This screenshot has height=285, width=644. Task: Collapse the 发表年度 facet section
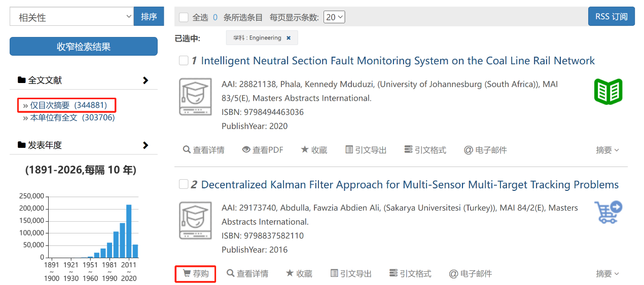click(146, 145)
